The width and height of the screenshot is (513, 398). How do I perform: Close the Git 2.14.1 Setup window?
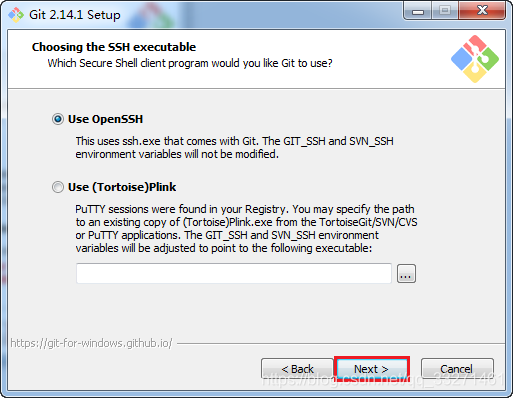point(482,11)
